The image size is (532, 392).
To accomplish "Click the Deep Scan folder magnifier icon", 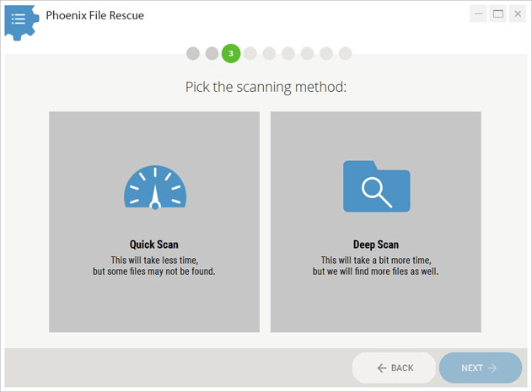I will [377, 186].
